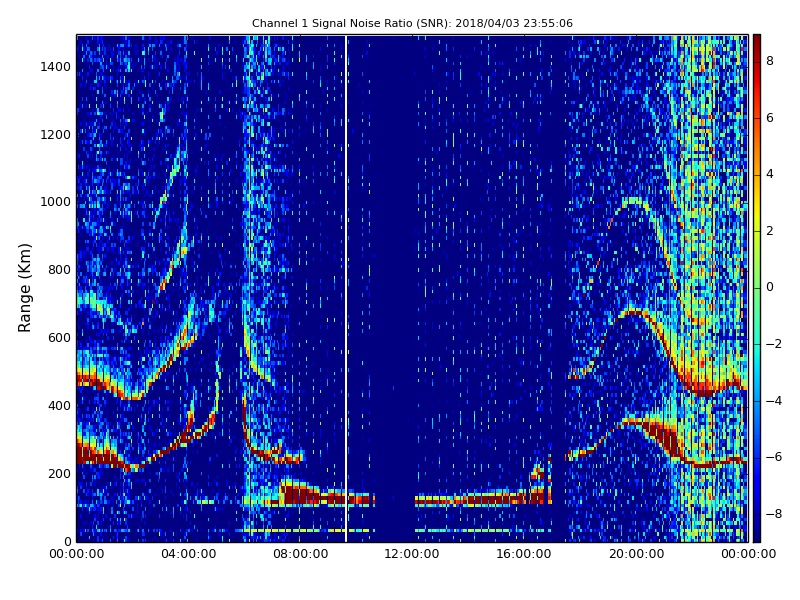This screenshot has height=600, width=800.
Task: Click the 08:00:00 time axis label
Action: tap(301, 554)
